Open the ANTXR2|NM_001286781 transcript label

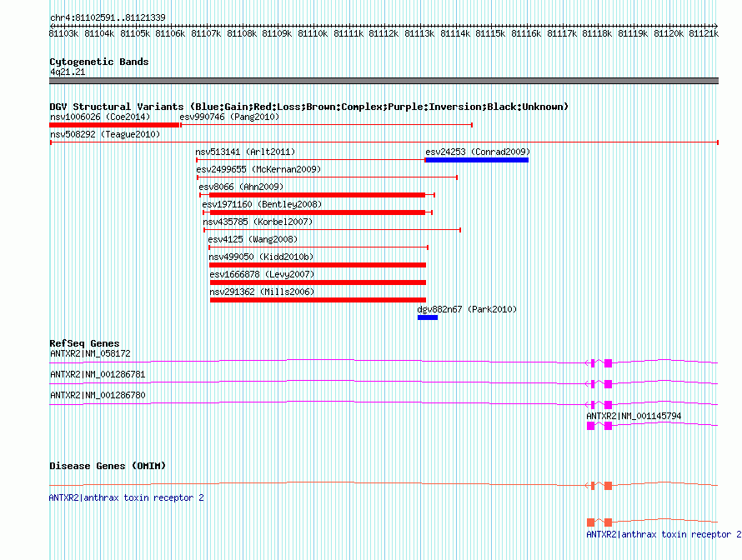click(x=98, y=374)
